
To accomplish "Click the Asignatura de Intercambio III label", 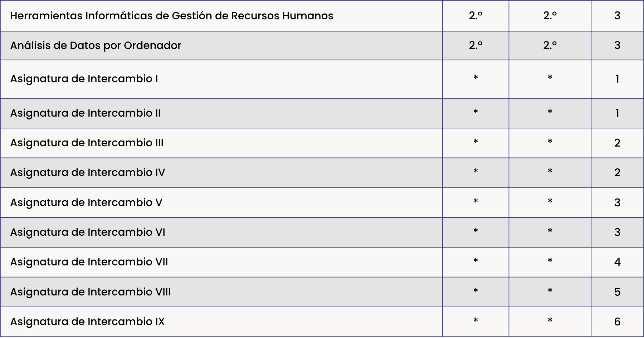I will click(x=87, y=143).
